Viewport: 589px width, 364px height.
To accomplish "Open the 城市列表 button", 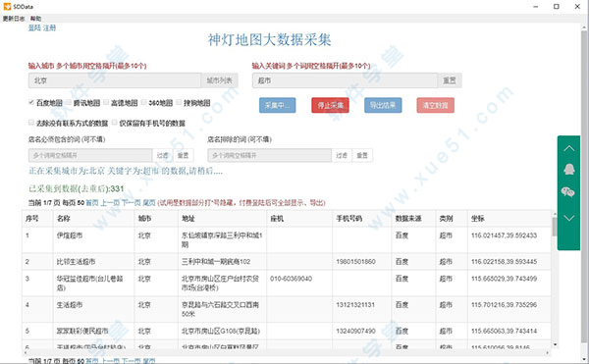I will (219, 80).
